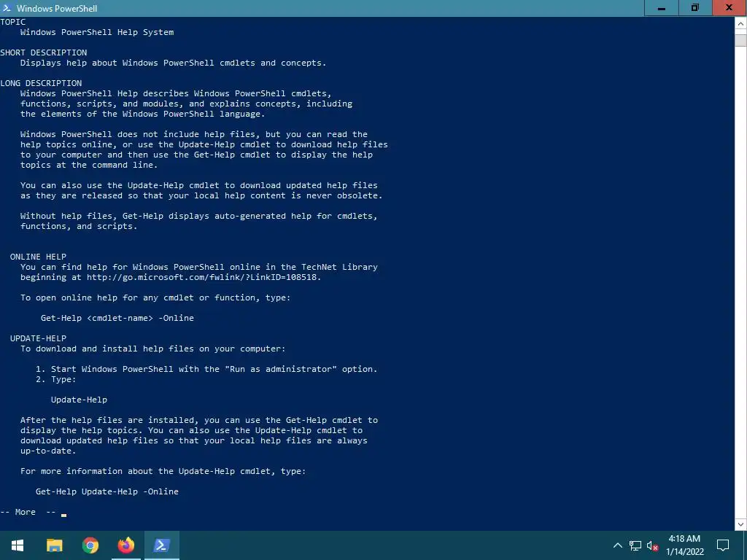Click the '2. Type:' step line

pos(55,379)
